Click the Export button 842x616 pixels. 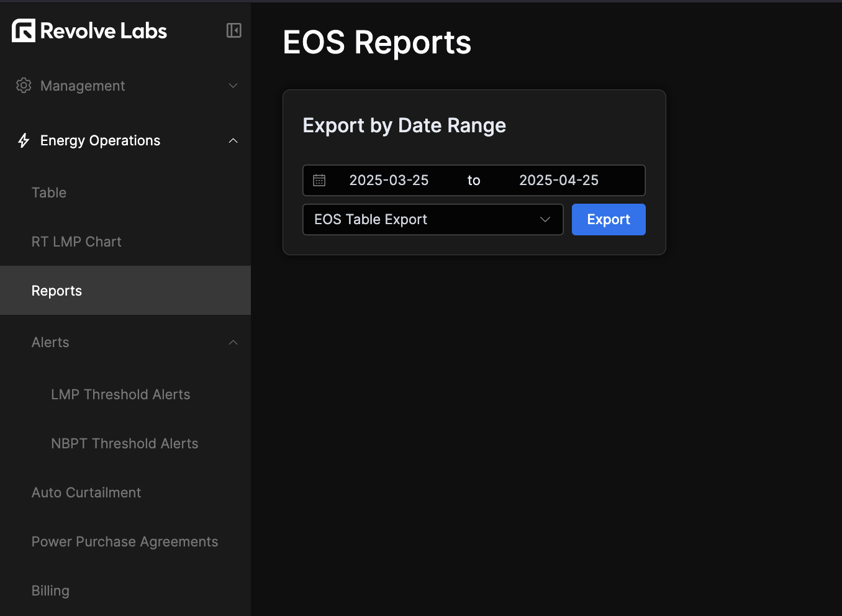pyautogui.click(x=609, y=219)
